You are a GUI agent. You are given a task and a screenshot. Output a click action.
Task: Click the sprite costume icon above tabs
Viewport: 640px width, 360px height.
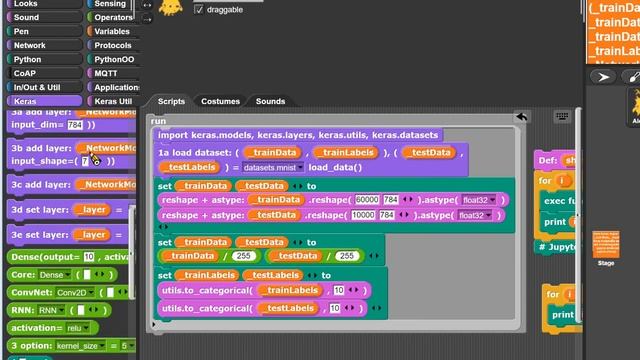coord(171,7)
